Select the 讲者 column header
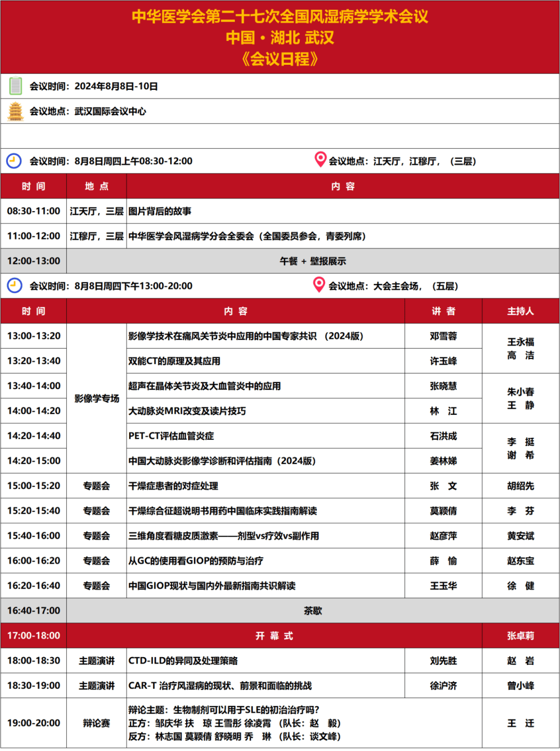560x751 pixels. click(444, 311)
